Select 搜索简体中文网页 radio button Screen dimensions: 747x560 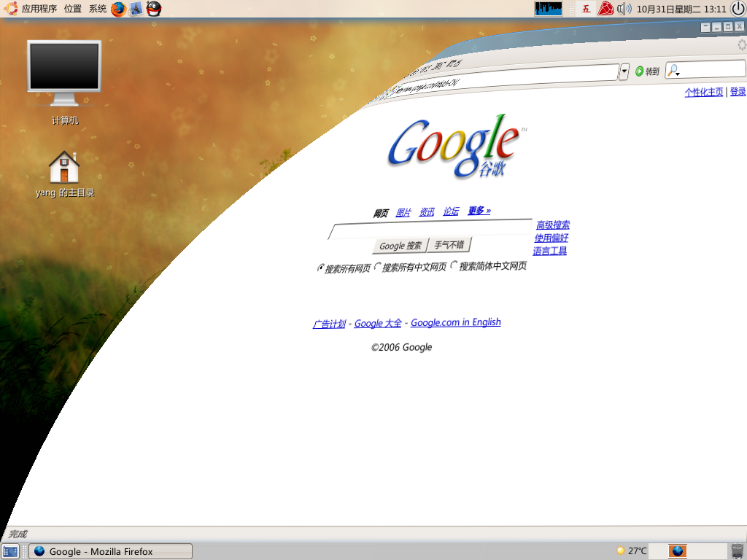point(454,264)
